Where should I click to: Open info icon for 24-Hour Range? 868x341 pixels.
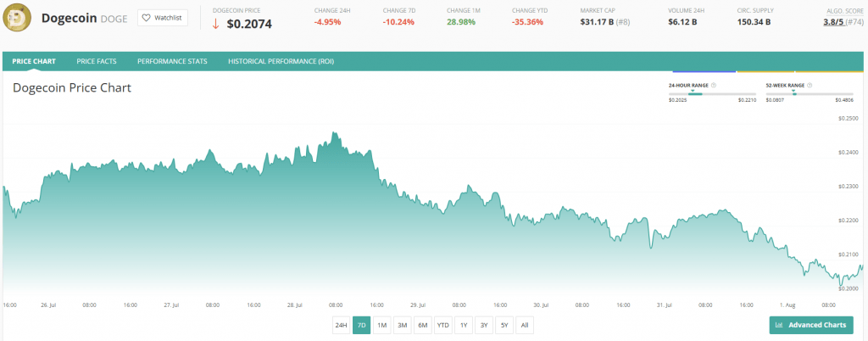[714, 86]
